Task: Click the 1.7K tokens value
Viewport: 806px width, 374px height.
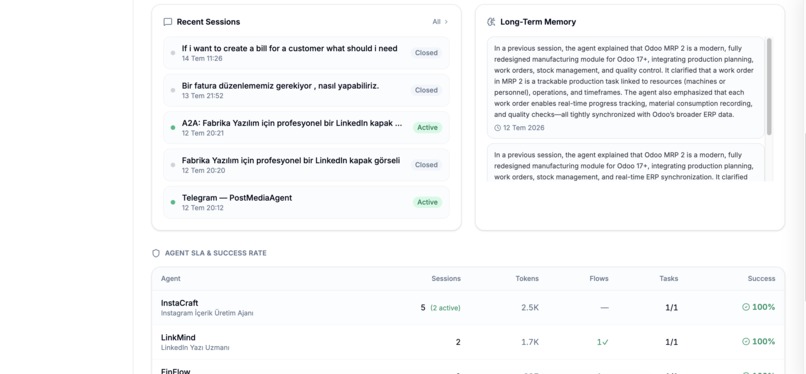Action: [x=530, y=342]
